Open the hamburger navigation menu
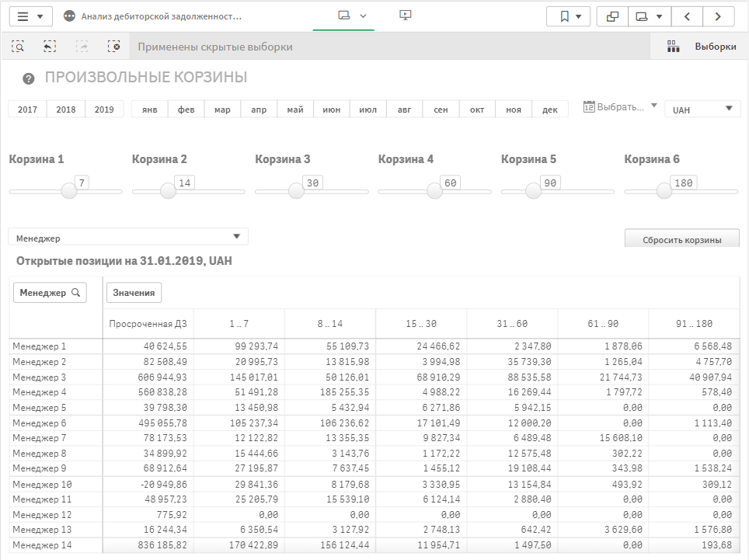This screenshot has width=749, height=560. (30, 16)
